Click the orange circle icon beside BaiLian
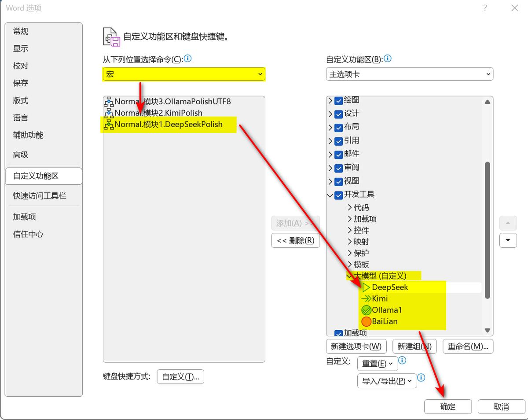The height and width of the screenshot is (420, 528). tap(366, 322)
